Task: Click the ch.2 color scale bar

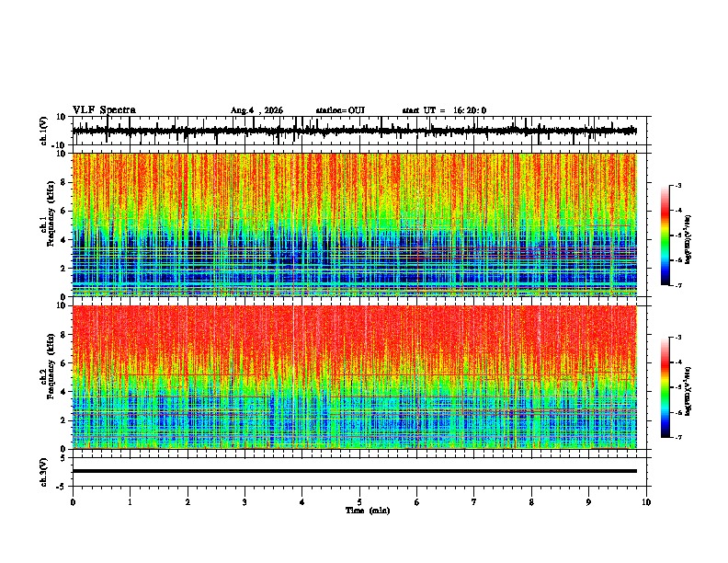Action: coord(665,387)
